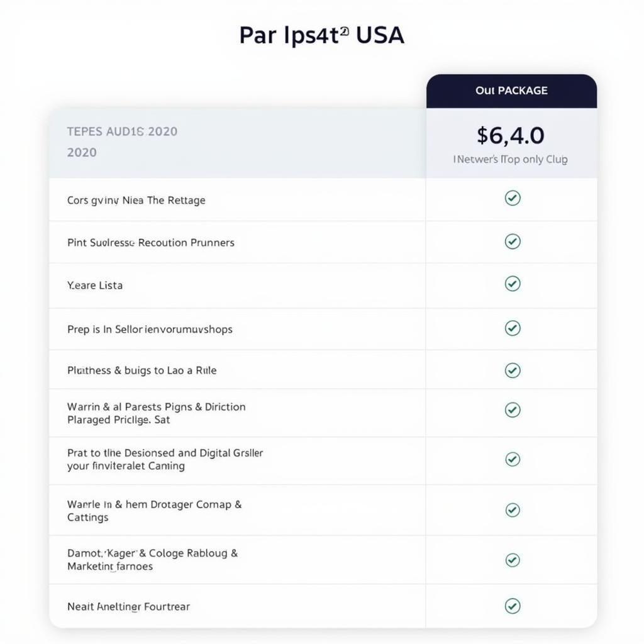
Task: Click checkmark beside Pint Suolresse Recoution Prunners
Action: (x=512, y=241)
